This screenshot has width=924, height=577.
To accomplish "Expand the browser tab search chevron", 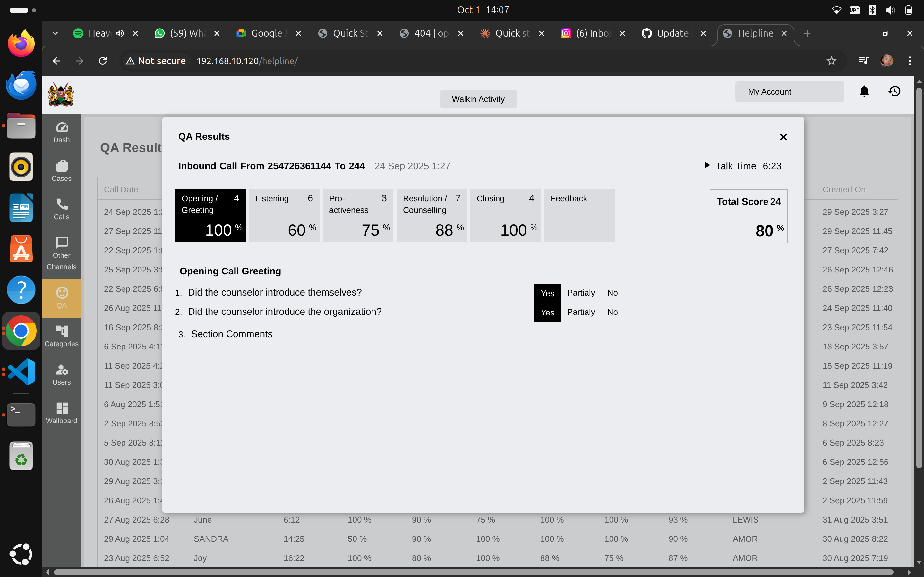I will 55,34.
